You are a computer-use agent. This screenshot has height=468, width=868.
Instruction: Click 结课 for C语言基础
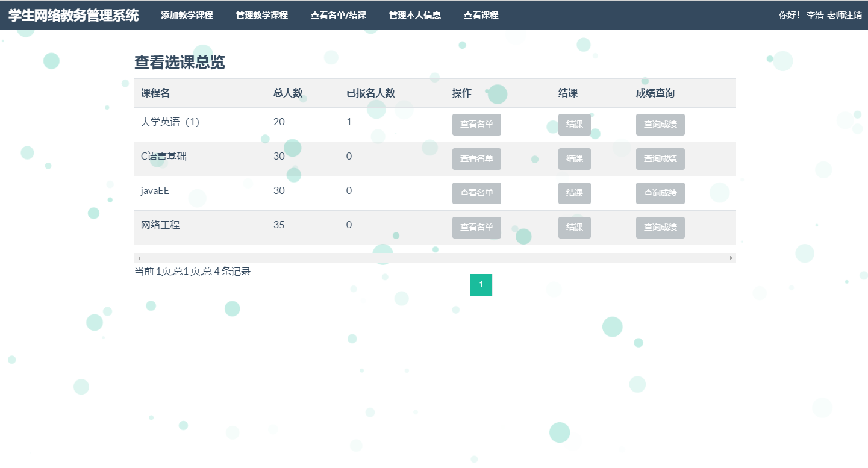click(574, 158)
